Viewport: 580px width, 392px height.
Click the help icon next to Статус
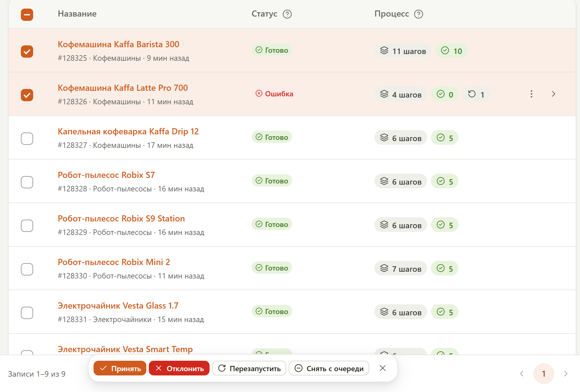[x=287, y=14]
